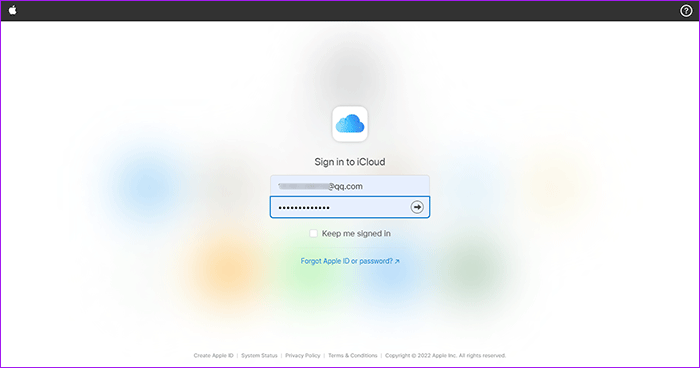The width and height of the screenshot is (700, 368).
Task: Click the Copyright 2022 Apple Inc. text
Action: [446, 355]
